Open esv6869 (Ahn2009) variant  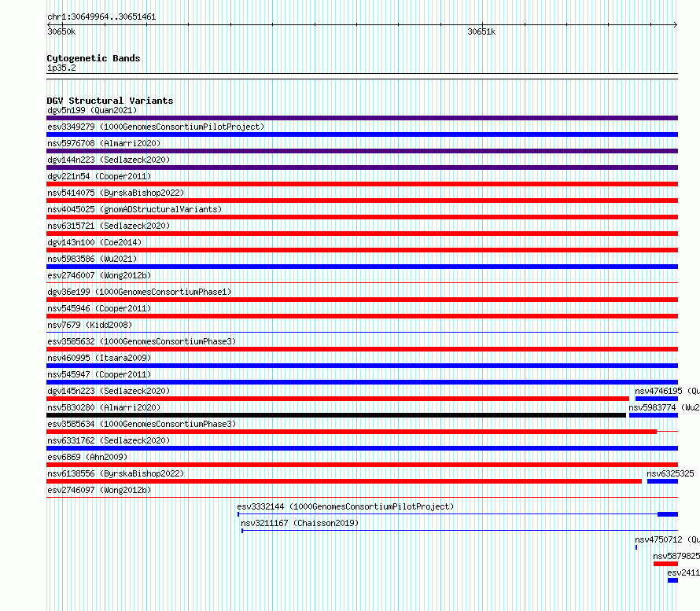point(87,457)
